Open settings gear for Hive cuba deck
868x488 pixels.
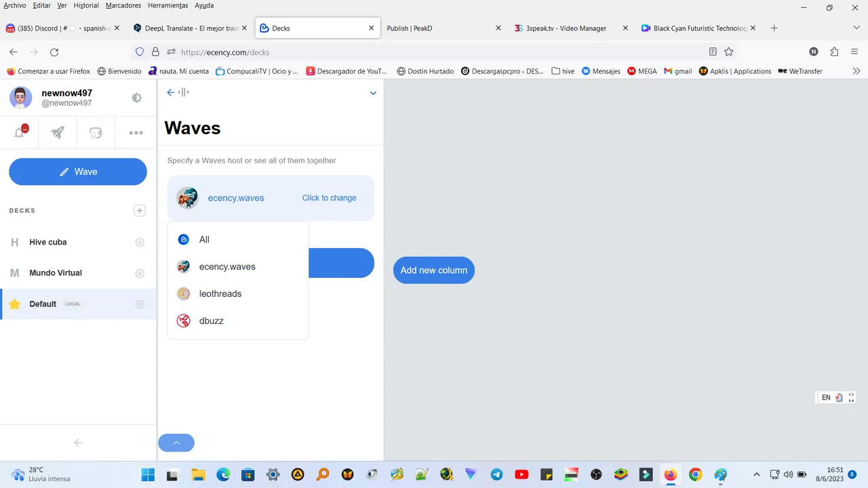[x=140, y=242]
